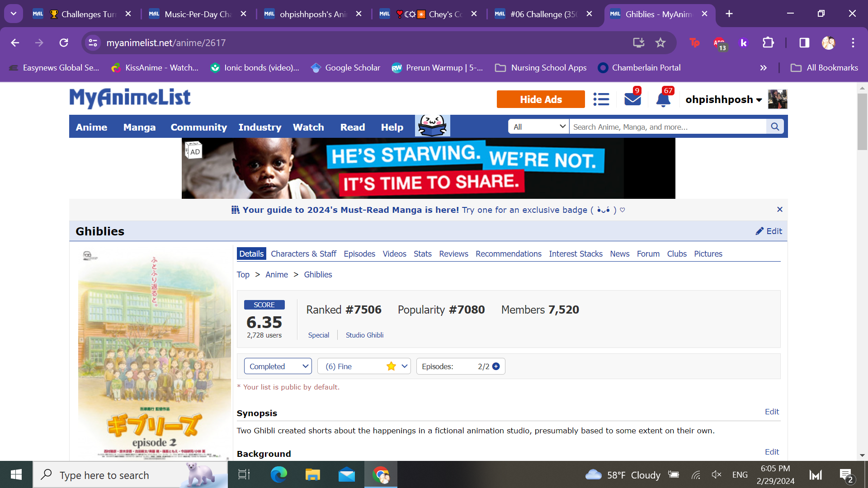Open Mail app from the taskbar
Screen dimensions: 868x488
pyautogui.click(x=347, y=474)
